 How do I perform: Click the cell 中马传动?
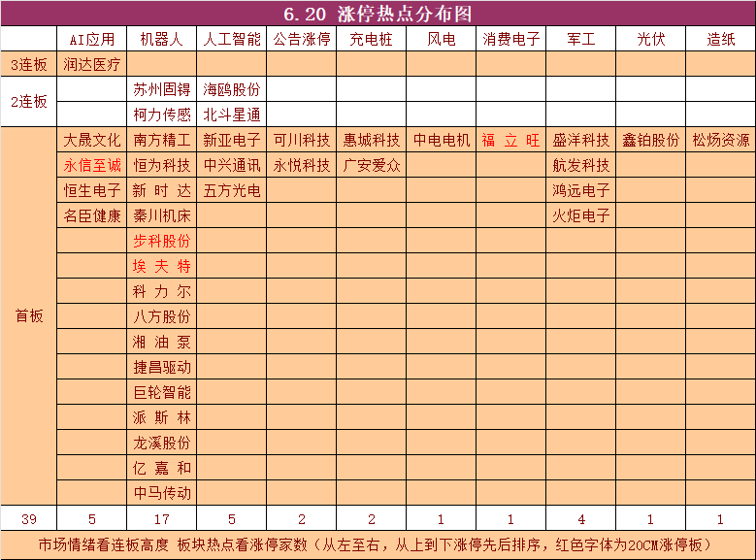pyautogui.click(x=161, y=493)
